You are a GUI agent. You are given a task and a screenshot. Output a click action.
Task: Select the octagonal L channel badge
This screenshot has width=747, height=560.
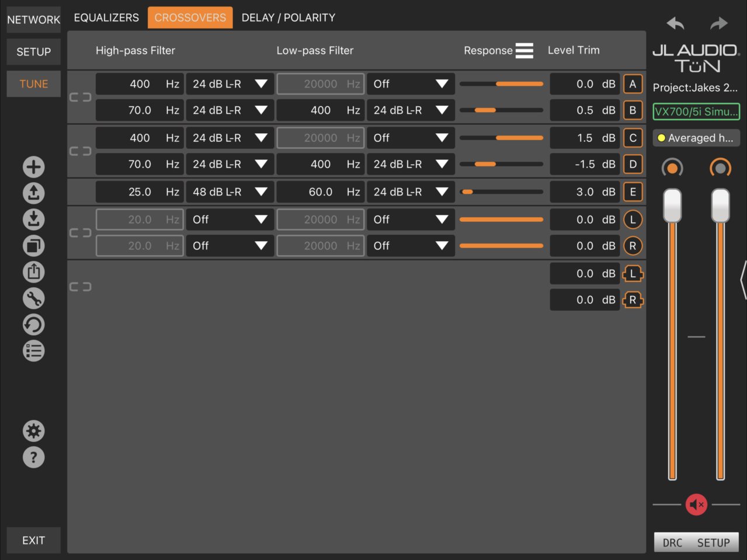coord(633,273)
